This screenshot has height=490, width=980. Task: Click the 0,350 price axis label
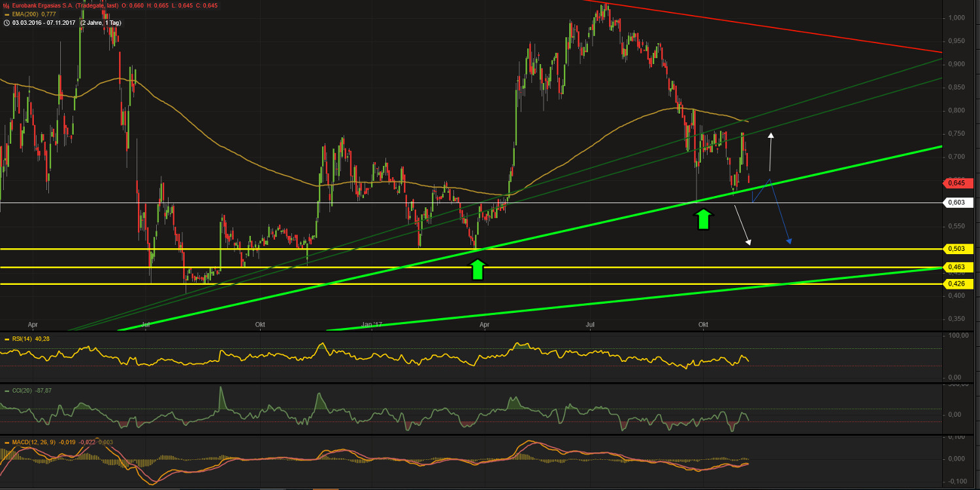956,319
